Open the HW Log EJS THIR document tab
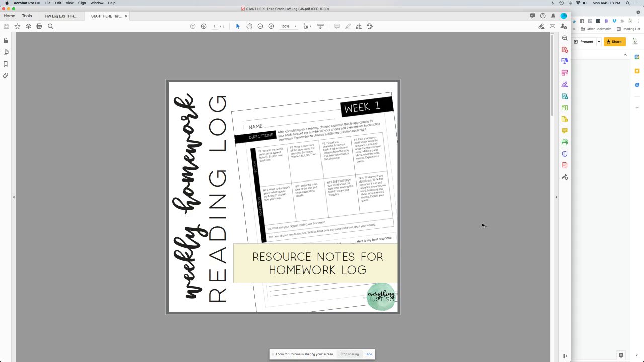Image resolution: width=644 pixels, height=362 pixels. click(61, 16)
